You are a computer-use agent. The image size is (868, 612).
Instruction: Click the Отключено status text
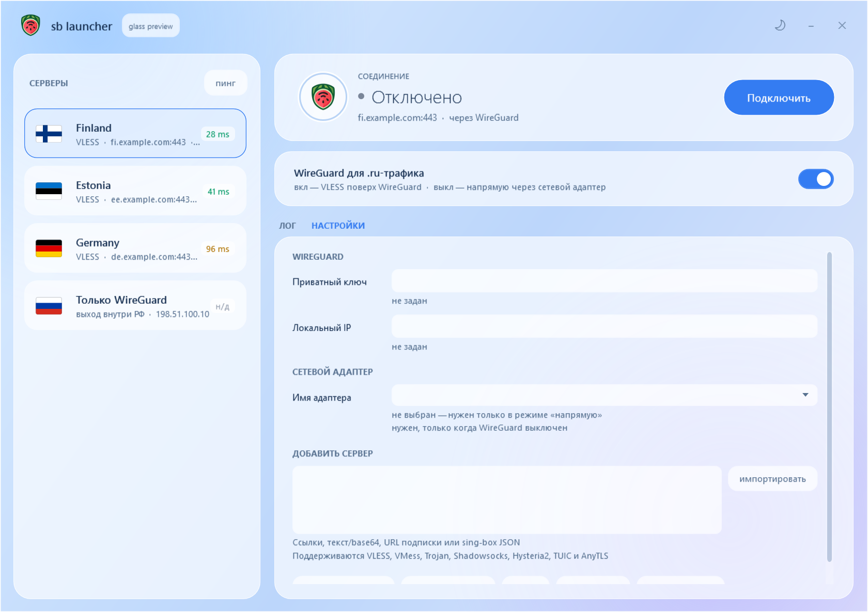(x=416, y=97)
